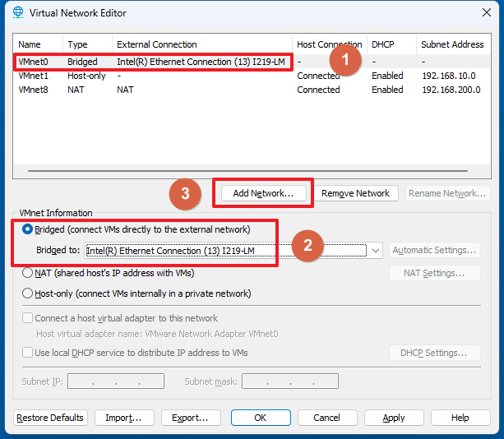This screenshot has height=439, width=504.
Task: Open the Help button
Action: pos(460,418)
